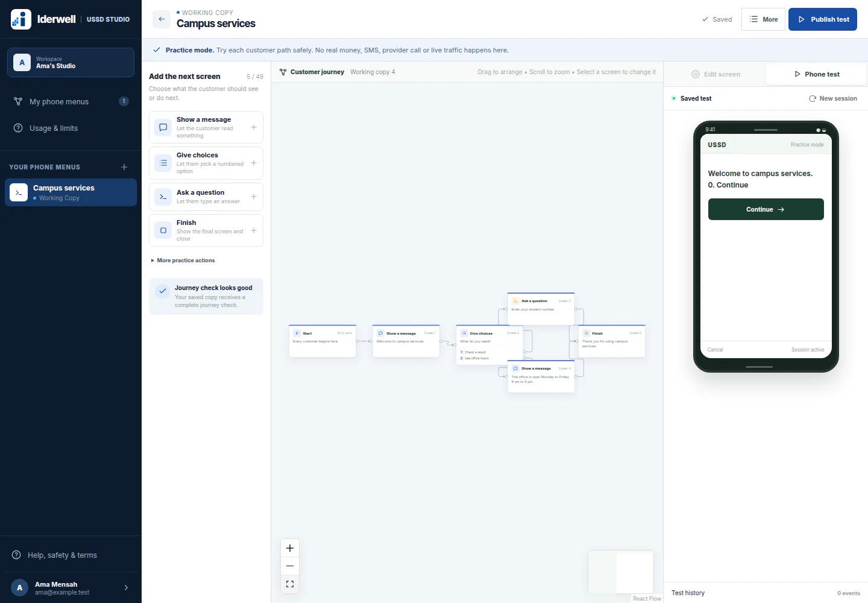Switch to the Phone test tab

pos(816,74)
